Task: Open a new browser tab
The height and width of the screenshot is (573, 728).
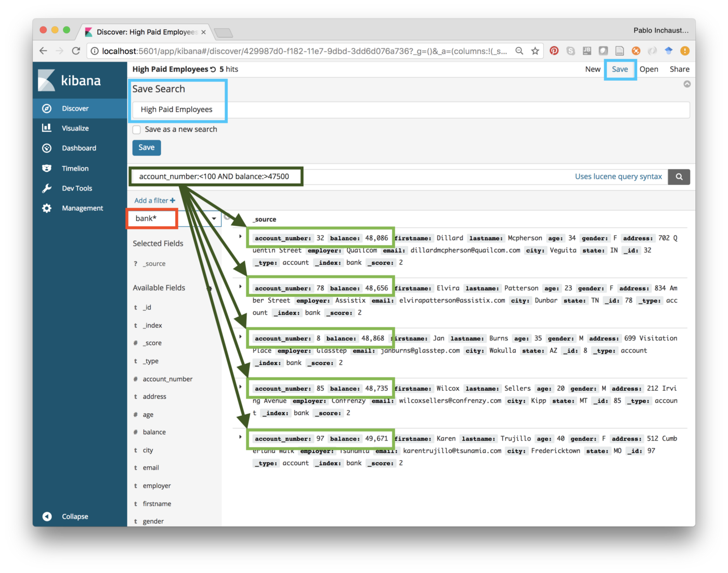Action: tap(224, 33)
